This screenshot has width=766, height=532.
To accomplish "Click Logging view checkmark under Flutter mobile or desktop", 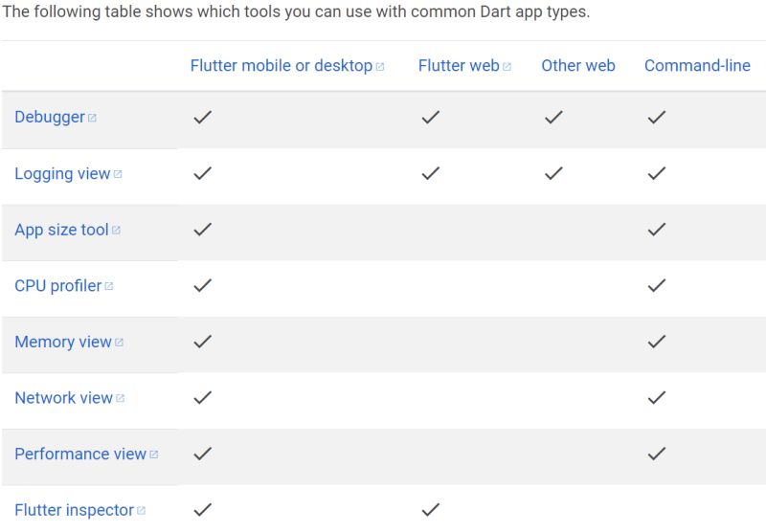I will [x=203, y=173].
